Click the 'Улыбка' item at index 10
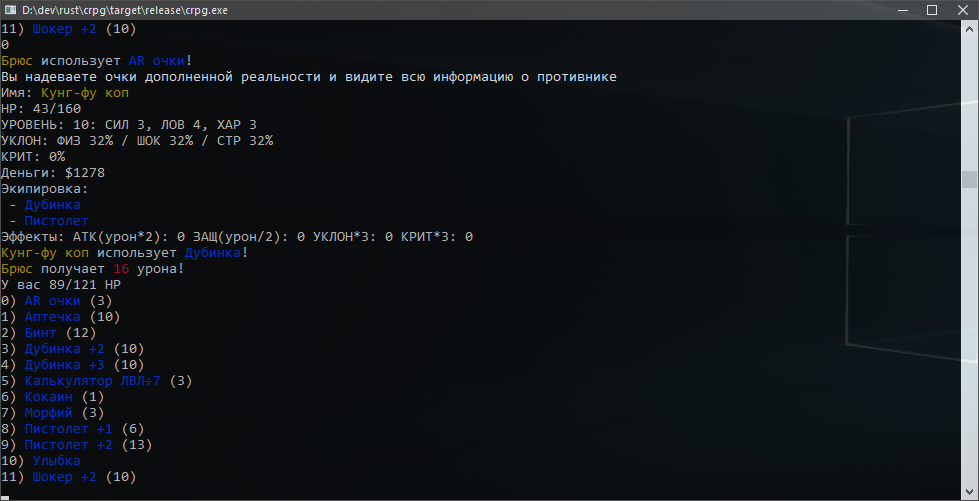This screenshot has height=501, width=979. 56,461
